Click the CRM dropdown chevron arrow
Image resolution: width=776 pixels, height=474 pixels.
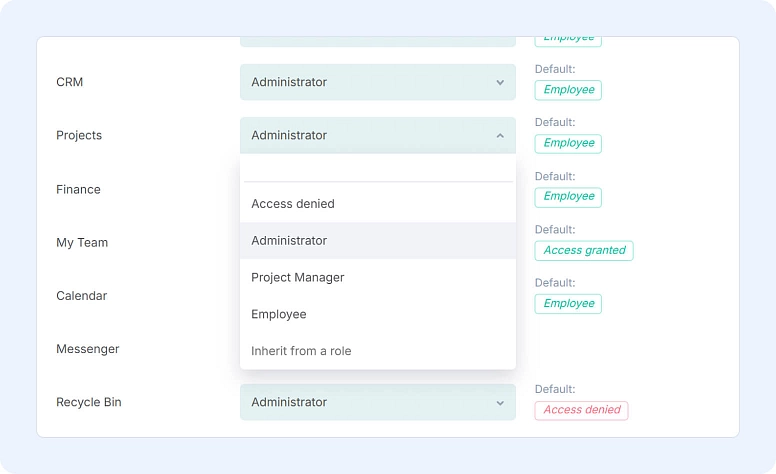(x=500, y=82)
